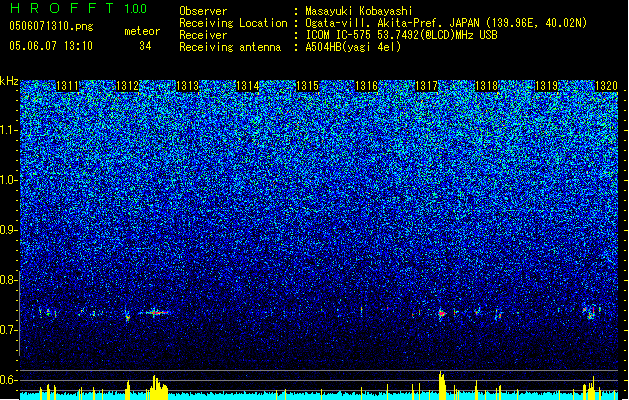
Task: Click the A504HB(yagi 4el) antenna text
Action: pos(353,47)
